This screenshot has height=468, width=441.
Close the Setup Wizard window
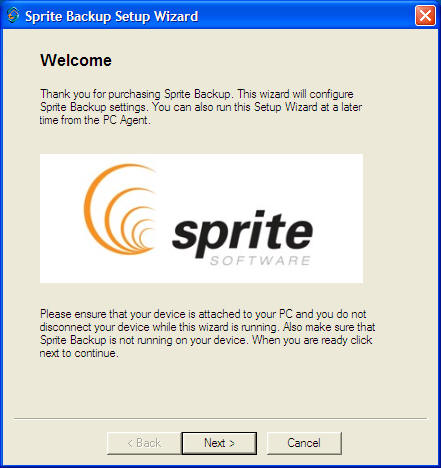[425, 15]
